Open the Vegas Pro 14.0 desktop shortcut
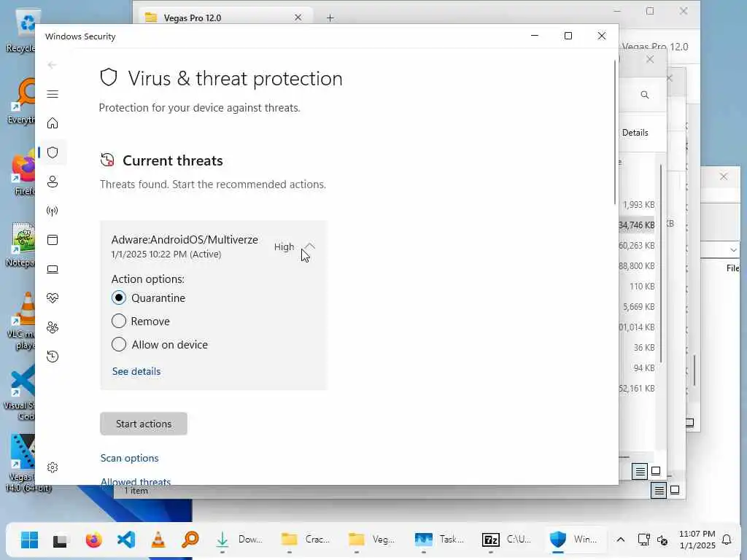The width and height of the screenshot is (747, 560). pos(22,463)
